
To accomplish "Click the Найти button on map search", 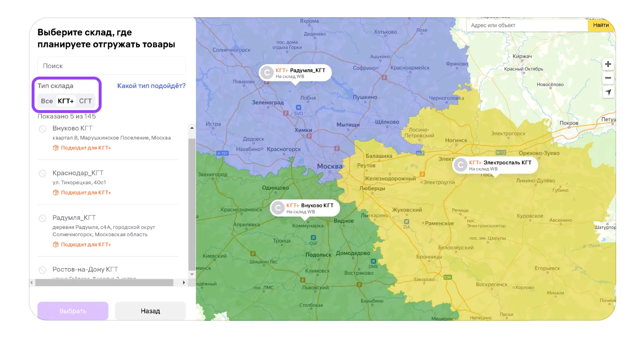I will coord(601,25).
